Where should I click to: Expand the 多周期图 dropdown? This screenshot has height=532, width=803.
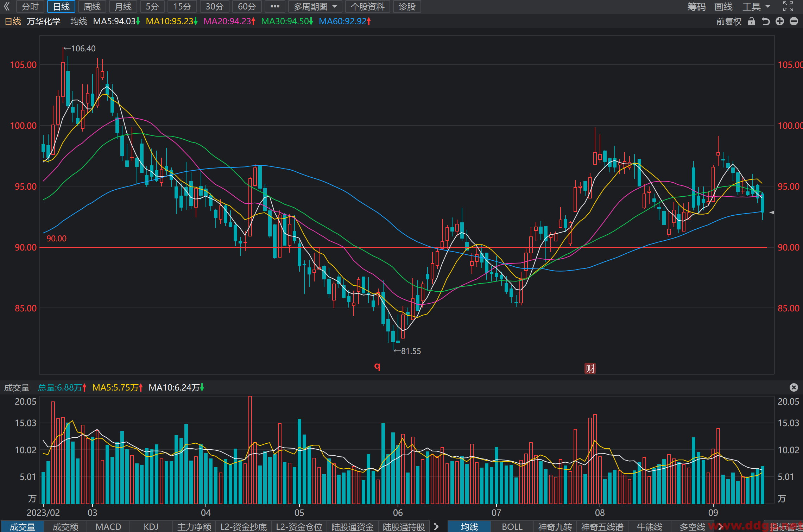315,7
